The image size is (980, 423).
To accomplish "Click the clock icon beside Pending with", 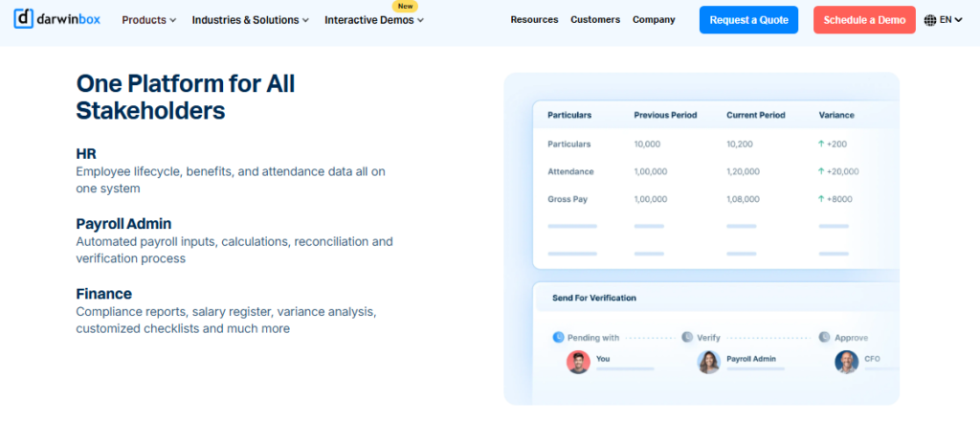I will (x=558, y=338).
